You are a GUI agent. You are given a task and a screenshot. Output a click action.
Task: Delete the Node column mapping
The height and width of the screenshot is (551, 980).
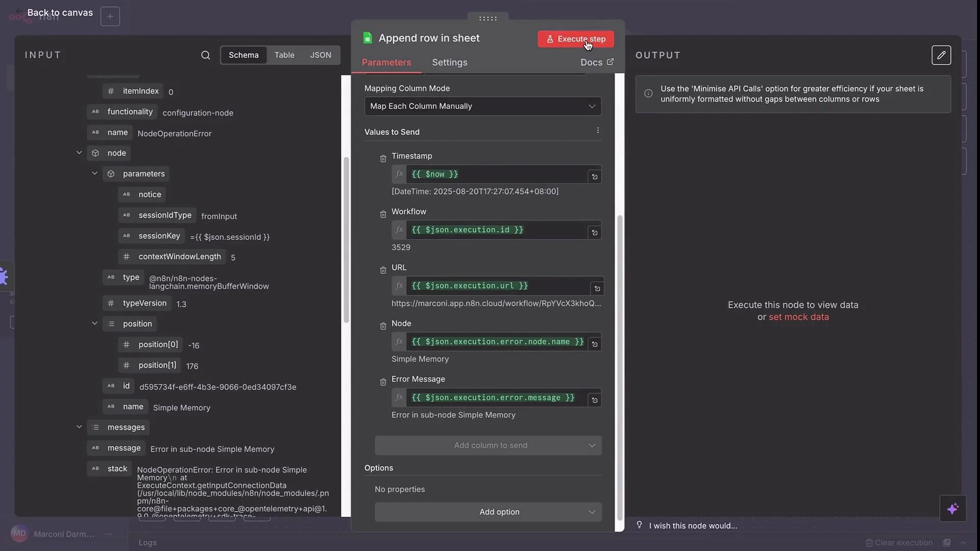pyautogui.click(x=383, y=326)
